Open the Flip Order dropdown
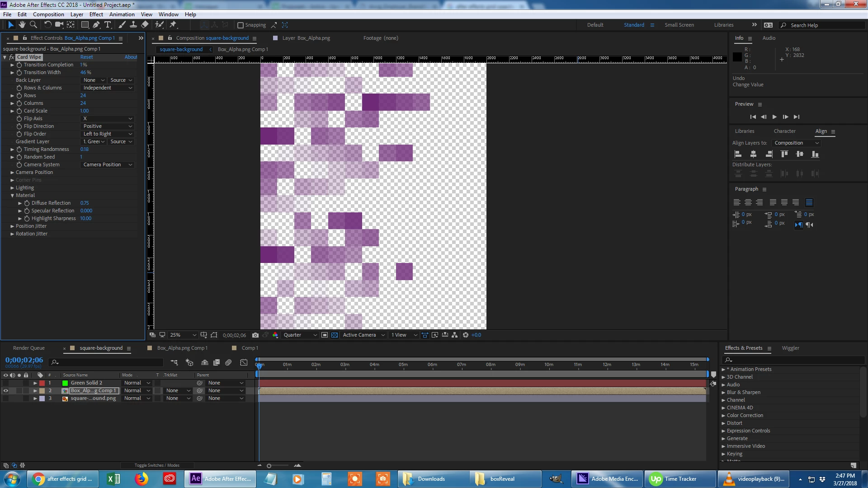The image size is (868, 488). click(108, 134)
